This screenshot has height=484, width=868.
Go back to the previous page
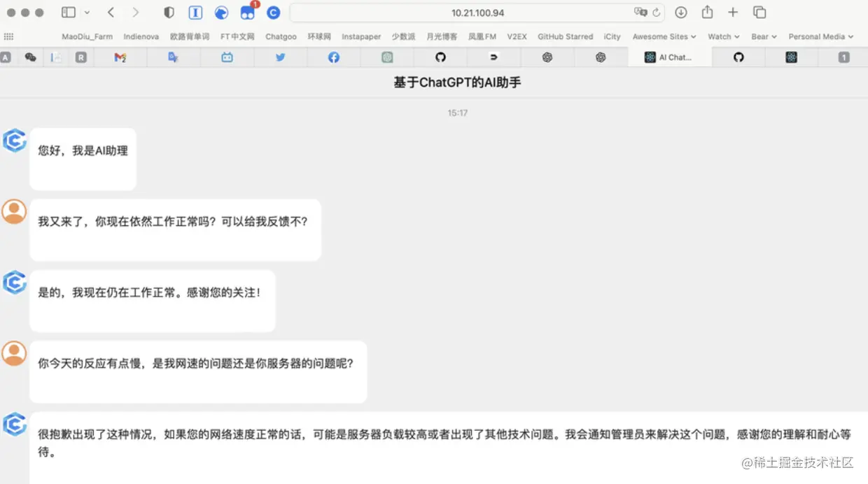pyautogui.click(x=111, y=13)
